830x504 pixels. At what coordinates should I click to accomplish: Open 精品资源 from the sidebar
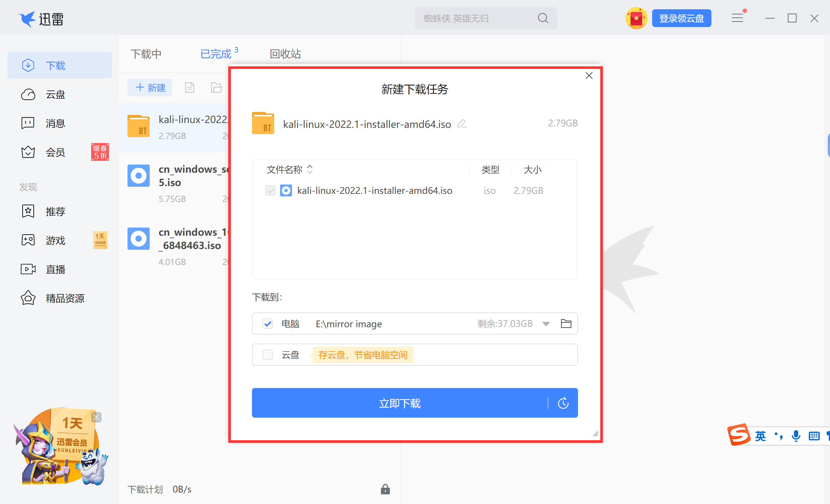tap(65, 298)
